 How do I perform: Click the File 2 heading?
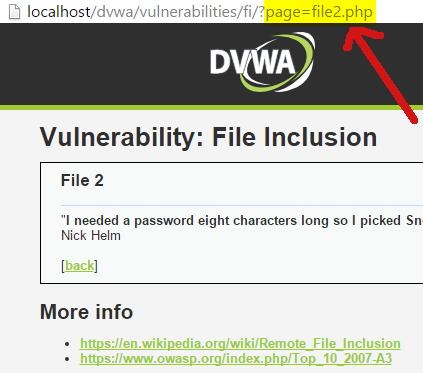[x=82, y=180]
